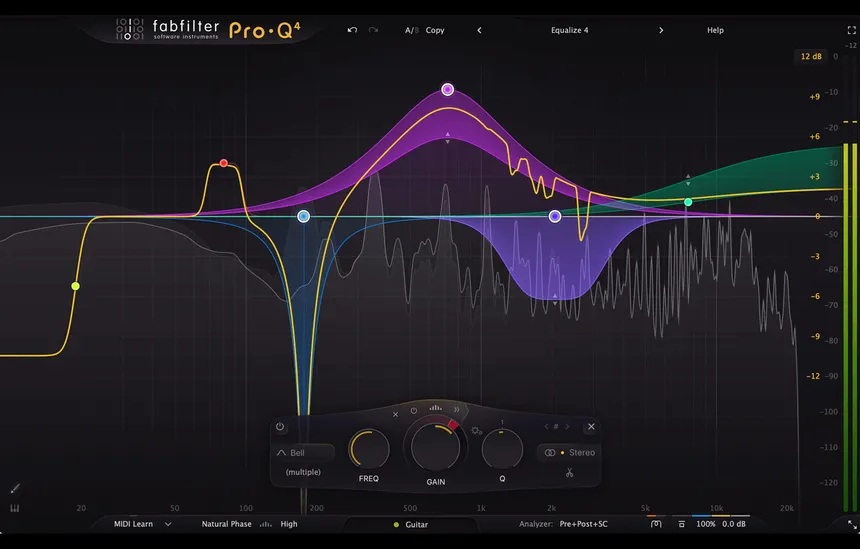Open the Equalize 4 preset menu
Image resolution: width=860 pixels, height=549 pixels.
569,30
